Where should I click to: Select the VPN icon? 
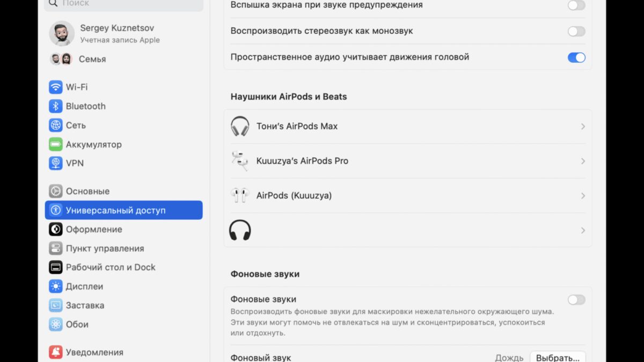pyautogui.click(x=56, y=163)
